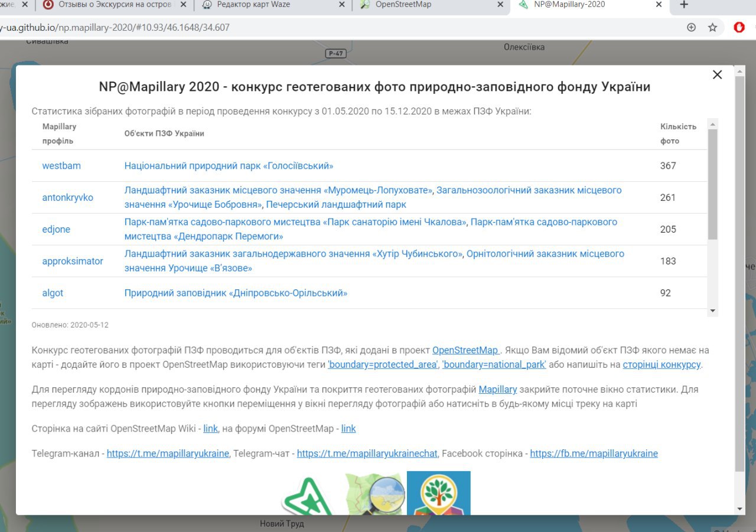Click the Об'єкти ПЗФ України column header

tap(164, 134)
